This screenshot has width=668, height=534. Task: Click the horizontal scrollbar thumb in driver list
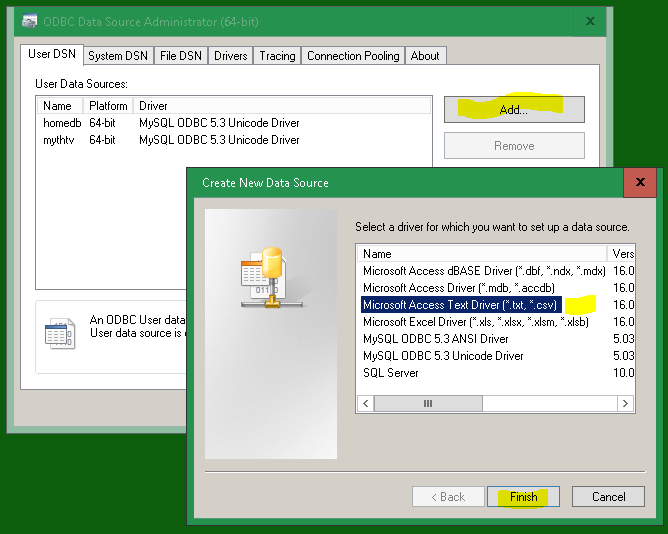pos(428,403)
